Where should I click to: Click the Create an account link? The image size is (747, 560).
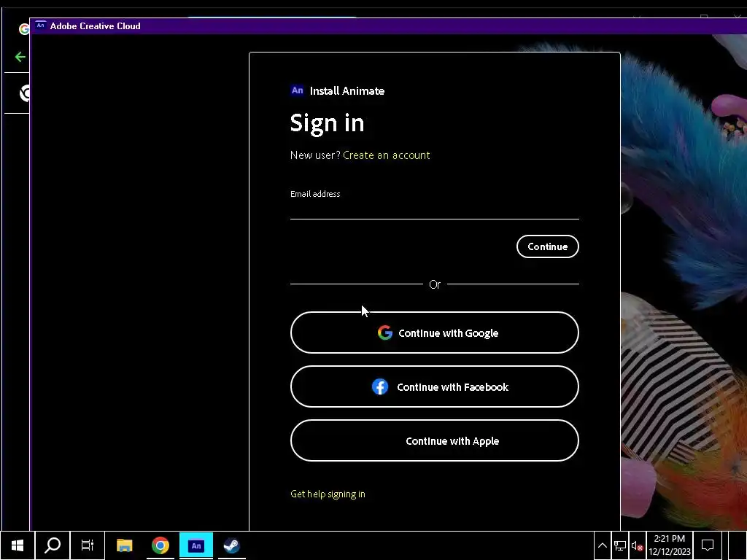point(387,155)
